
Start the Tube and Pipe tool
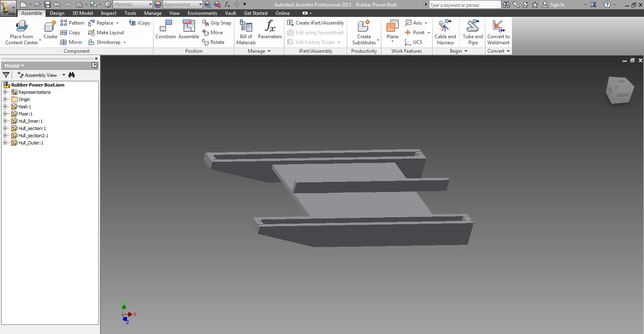click(x=473, y=32)
